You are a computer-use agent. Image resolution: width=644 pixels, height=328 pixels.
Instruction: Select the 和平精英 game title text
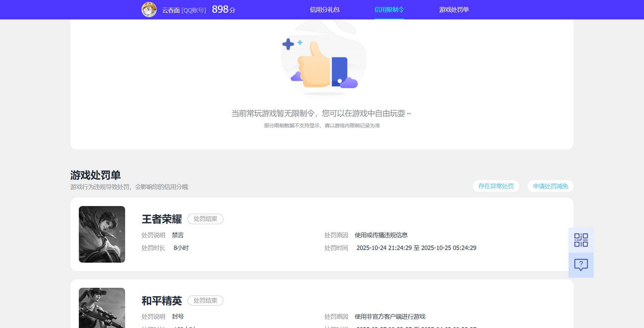161,301
